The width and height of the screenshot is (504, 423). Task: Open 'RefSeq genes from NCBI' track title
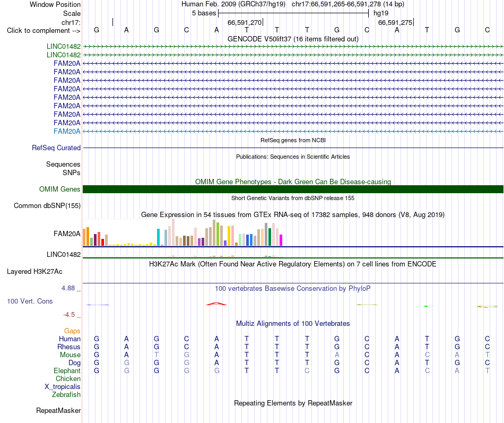point(293,140)
